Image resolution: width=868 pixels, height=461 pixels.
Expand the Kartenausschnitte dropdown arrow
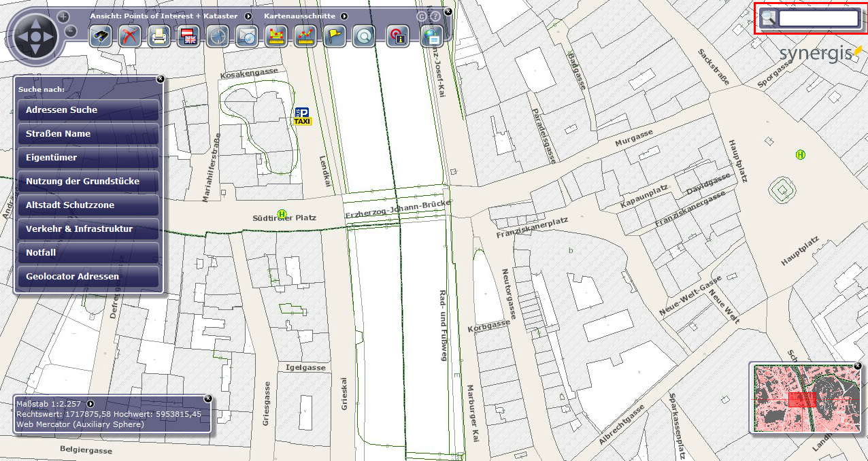[344, 16]
